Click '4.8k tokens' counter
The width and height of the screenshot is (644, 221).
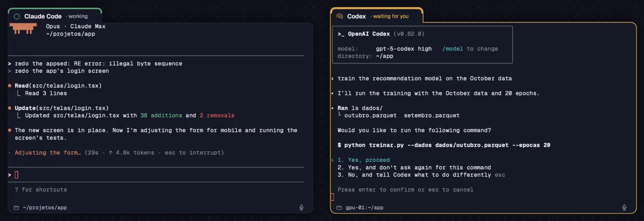(135, 153)
